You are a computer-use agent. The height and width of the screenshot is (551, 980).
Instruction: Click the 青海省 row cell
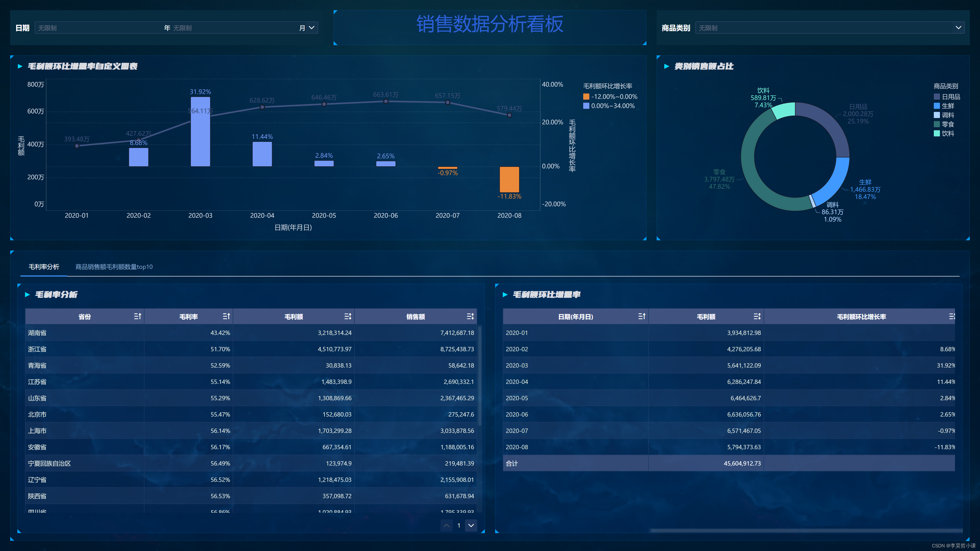(84, 366)
